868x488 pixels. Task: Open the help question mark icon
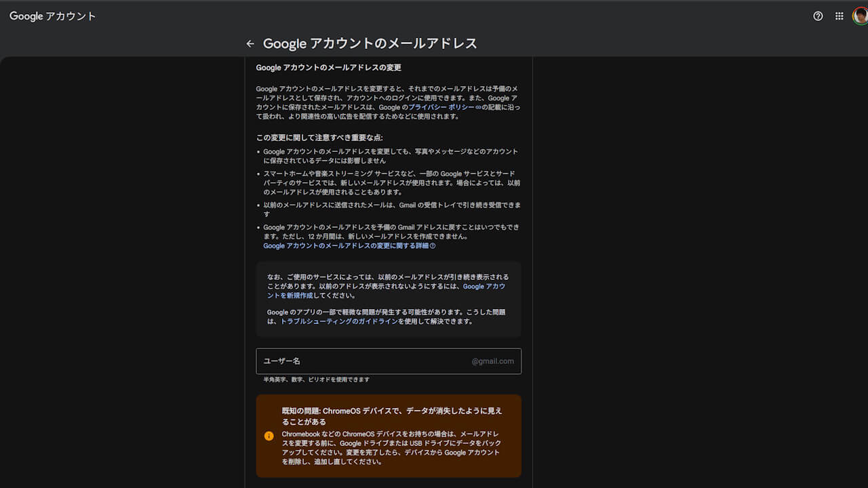click(x=818, y=16)
